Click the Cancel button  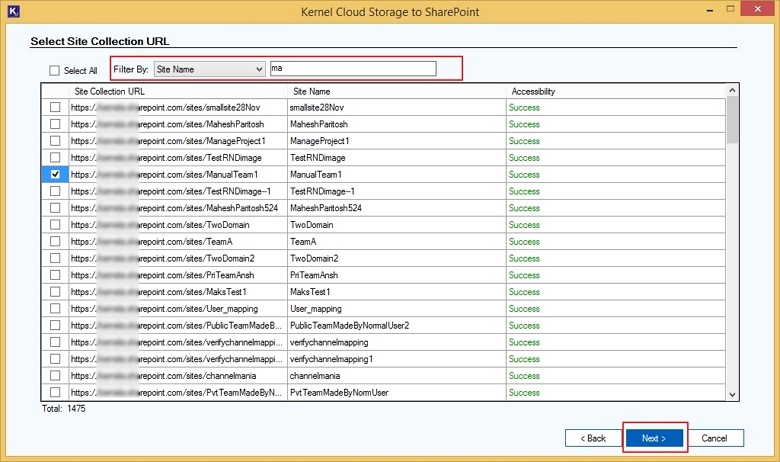click(x=714, y=438)
